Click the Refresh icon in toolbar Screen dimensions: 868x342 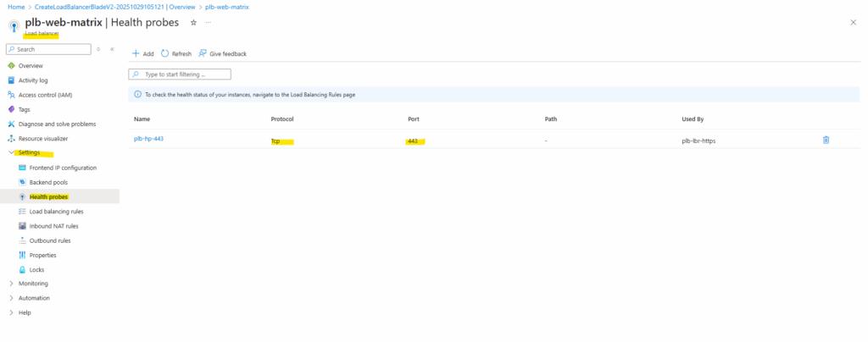165,53
